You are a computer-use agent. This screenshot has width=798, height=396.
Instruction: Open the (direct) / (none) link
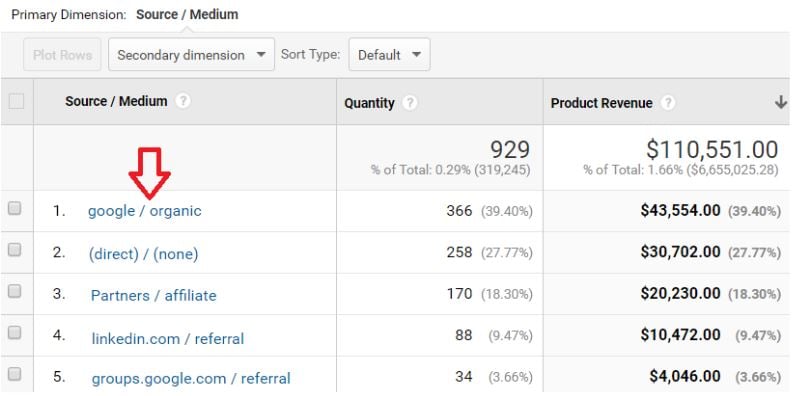(143, 253)
